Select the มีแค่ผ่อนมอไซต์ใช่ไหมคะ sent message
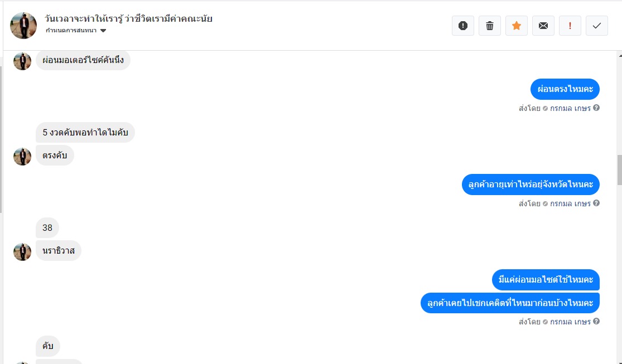 click(x=546, y=280)
